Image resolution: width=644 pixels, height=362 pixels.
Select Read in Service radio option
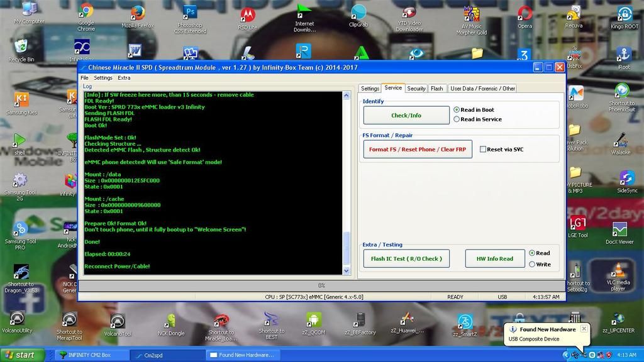click(477, 119)
